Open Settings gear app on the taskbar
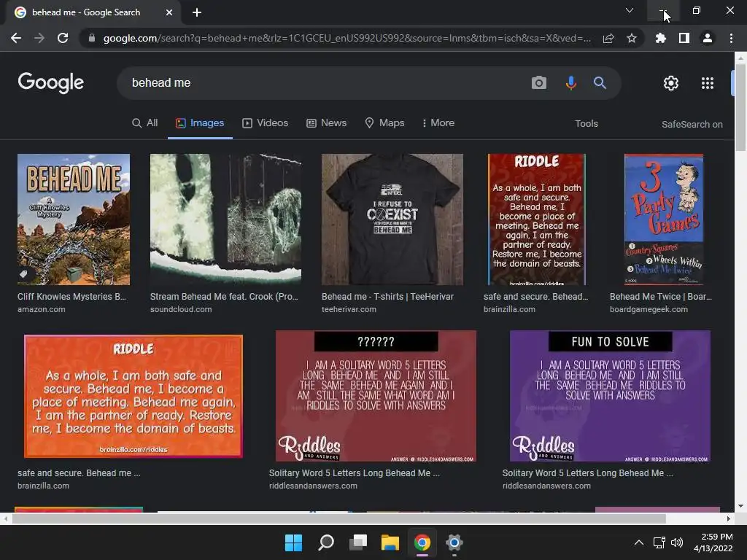The height and width of the screenshot is (560, 747). click(454, 542)
